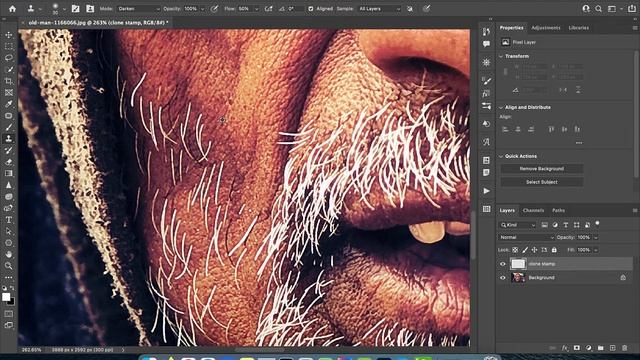Toggle layer filter on/off switch
Viewport: 640px width, 360px height.
(597, 223)
